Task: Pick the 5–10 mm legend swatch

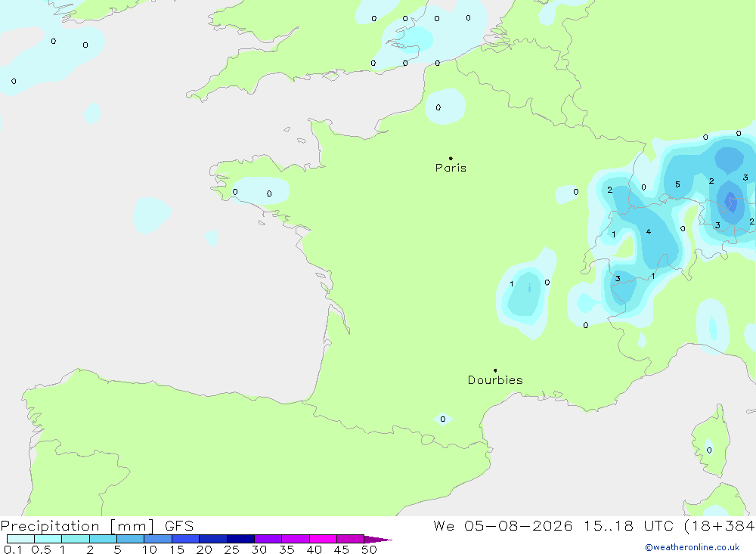Action: 131,539
